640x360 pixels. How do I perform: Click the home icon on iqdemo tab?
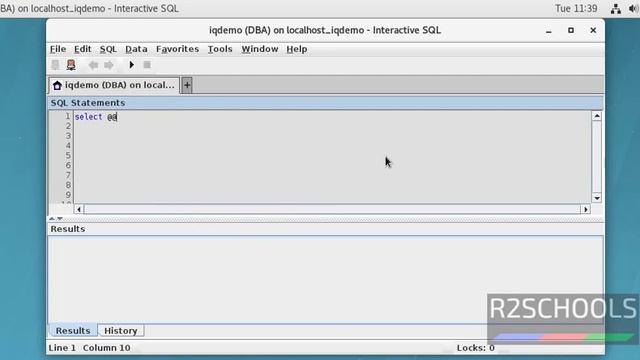[57, 85]
